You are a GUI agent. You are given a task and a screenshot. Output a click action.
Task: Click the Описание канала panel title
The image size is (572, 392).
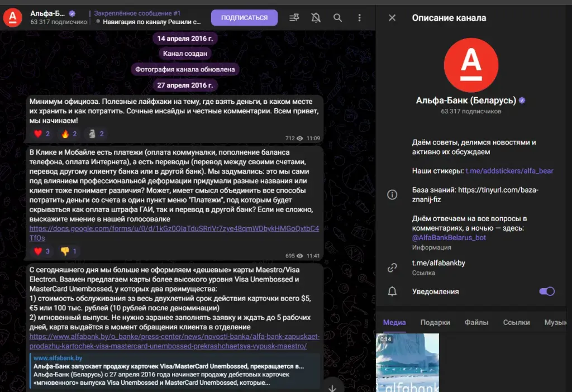[449, 18]
